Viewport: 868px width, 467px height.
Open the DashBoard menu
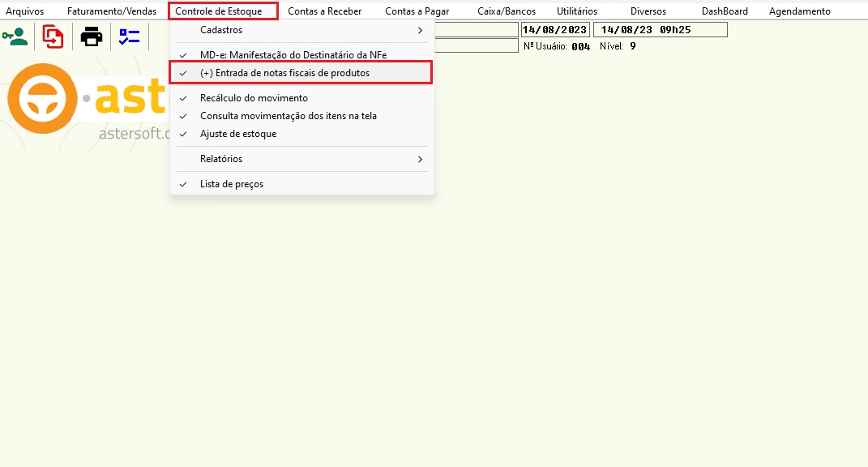click(725, 11)
